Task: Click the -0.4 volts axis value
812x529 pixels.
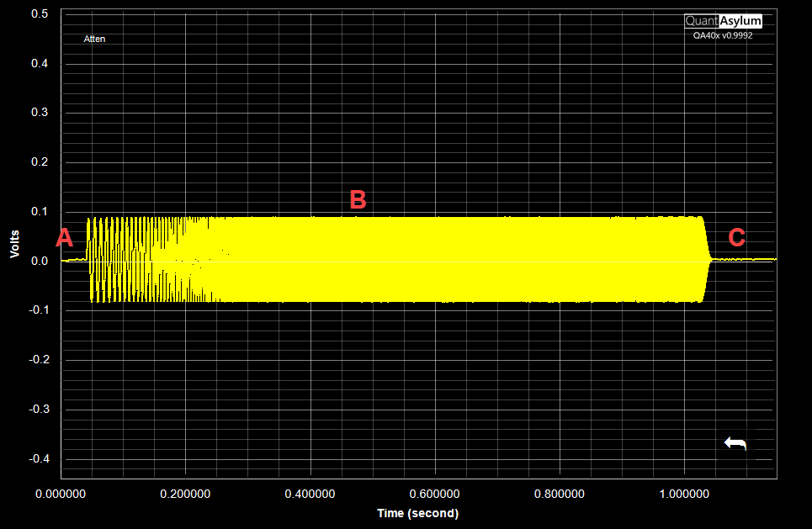Action: (x=39, y=458)
